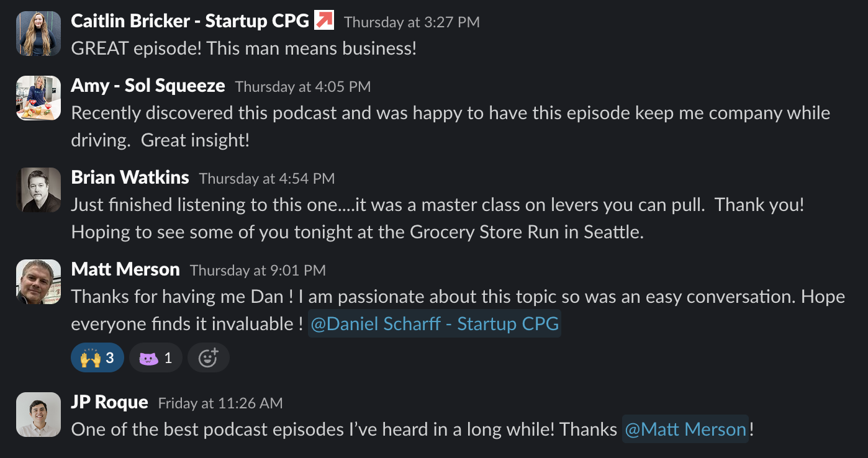Image resolution: width=868 pixels, height=458 pixels.
Task: Open the @Daniel Scharff - Startup CPG mention
Action: (x=435, y=323)
